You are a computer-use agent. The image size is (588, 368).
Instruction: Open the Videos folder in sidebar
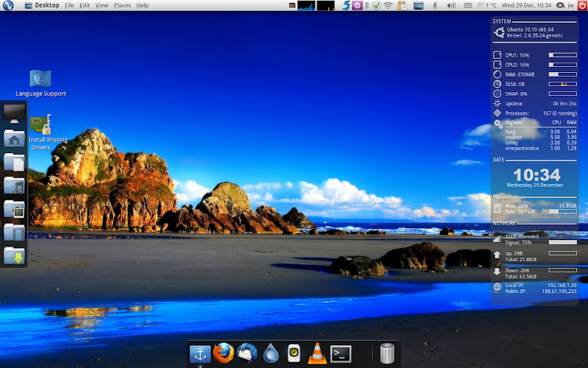(14, 232)
